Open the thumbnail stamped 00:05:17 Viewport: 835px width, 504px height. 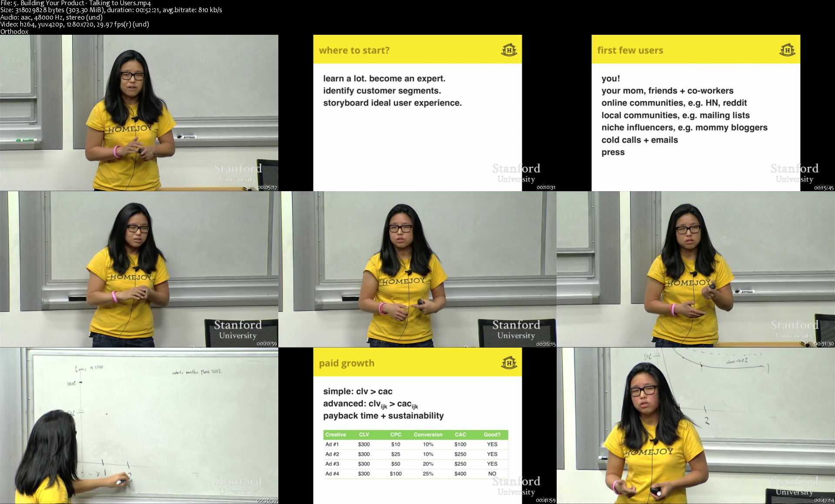click(139, 113)
